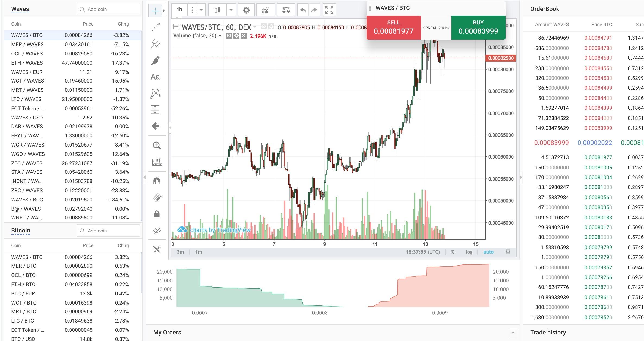Toggle auto scale mode
644x341 pixels.
488,252
